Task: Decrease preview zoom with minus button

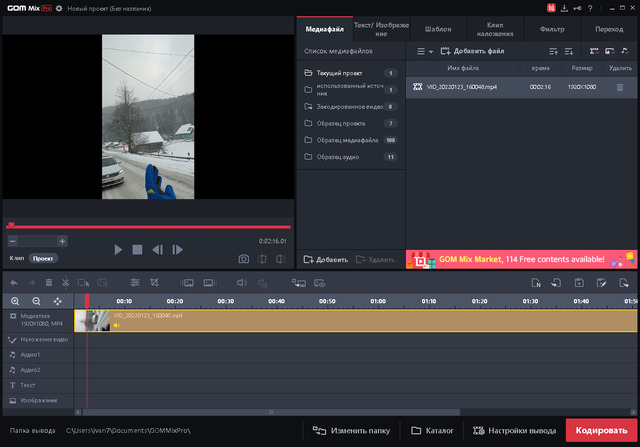Action: pos(13,241)
